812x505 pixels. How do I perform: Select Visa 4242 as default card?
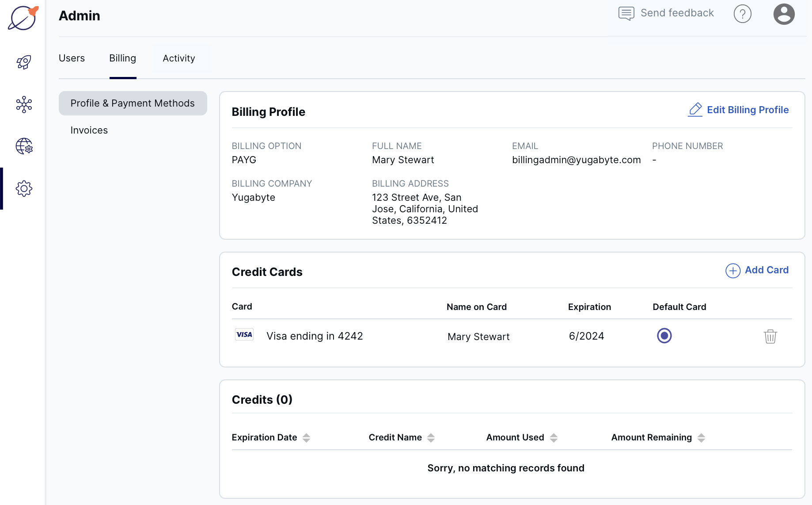tap(664, 336)
